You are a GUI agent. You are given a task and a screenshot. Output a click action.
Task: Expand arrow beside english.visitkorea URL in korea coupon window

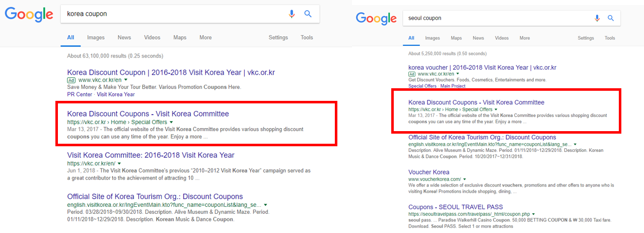265,205
